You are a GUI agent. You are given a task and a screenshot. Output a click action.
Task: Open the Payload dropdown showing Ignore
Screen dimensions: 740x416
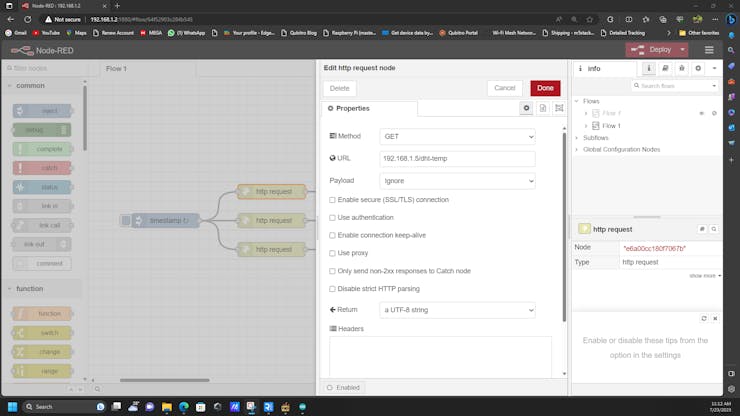tap(458, 181)
